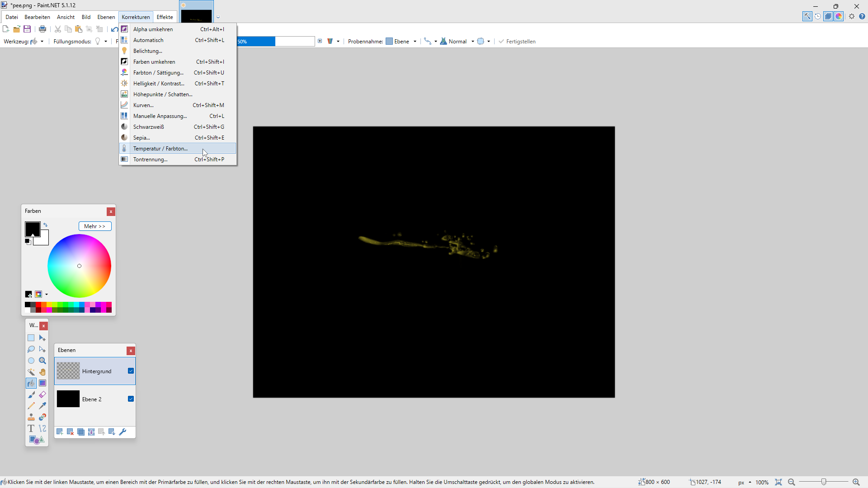
Task: Select the Lasso Select tool
Action: coord(31,349)
